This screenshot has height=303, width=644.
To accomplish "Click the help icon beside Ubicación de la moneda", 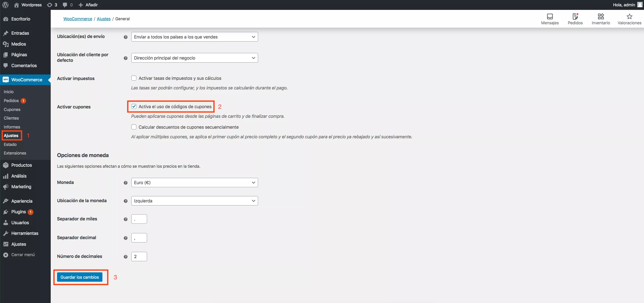I will pyautogui.click(x=126, y=201).
